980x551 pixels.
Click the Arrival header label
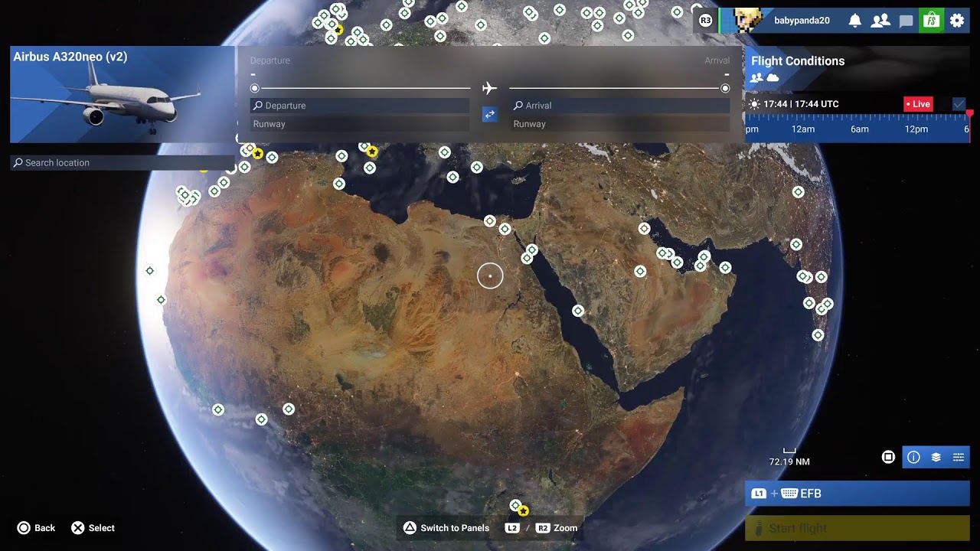click(x=717, y=60)
